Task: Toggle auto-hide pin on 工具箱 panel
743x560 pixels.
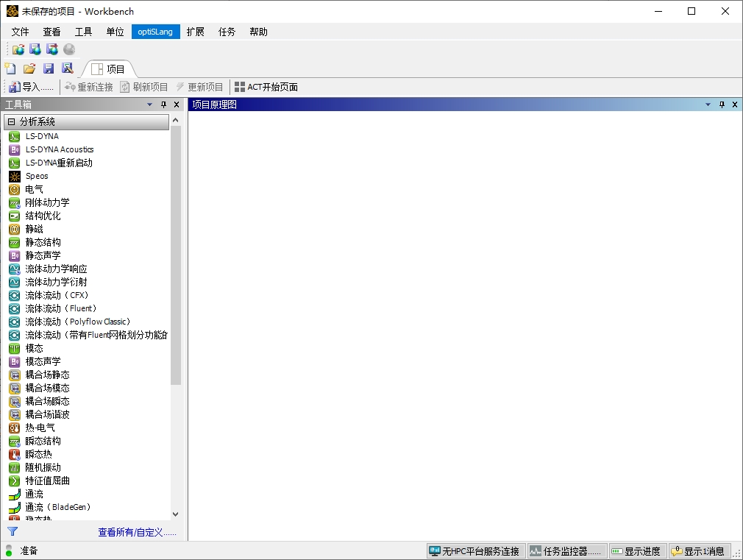Action: [163, 104]
